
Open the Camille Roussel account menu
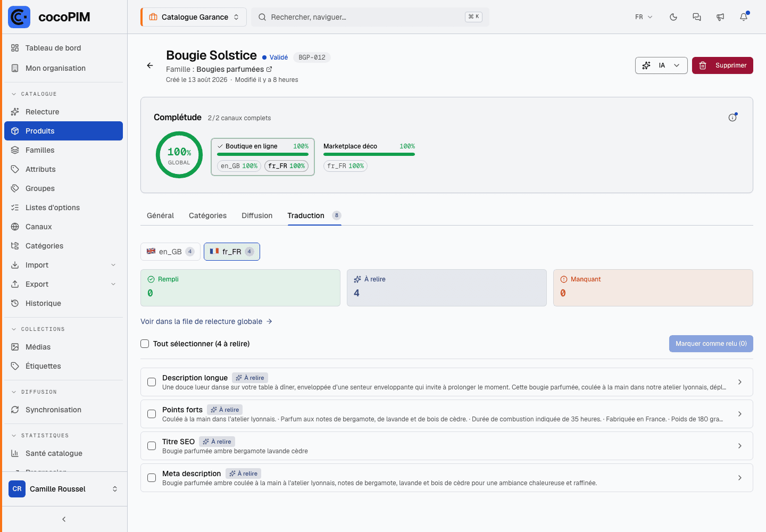(63, 489)
